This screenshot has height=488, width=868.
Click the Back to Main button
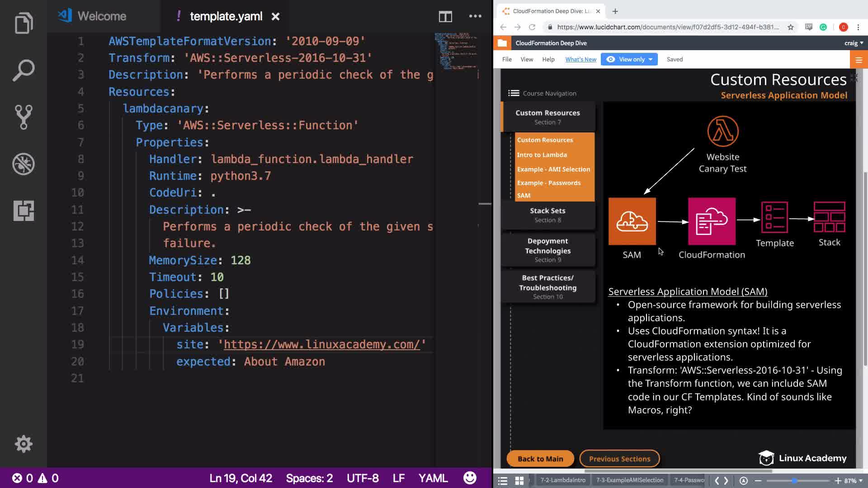click(540, 459)
